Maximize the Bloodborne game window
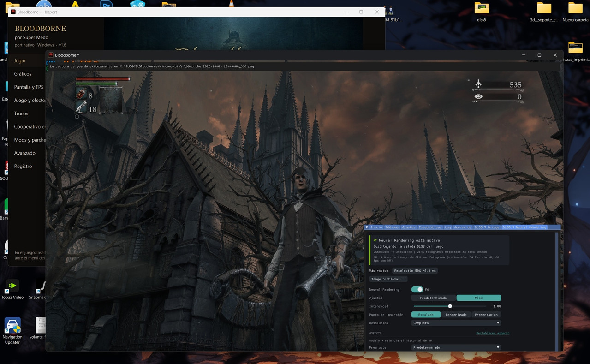Screen dimensions: 590x364 (x=539, y=55)
